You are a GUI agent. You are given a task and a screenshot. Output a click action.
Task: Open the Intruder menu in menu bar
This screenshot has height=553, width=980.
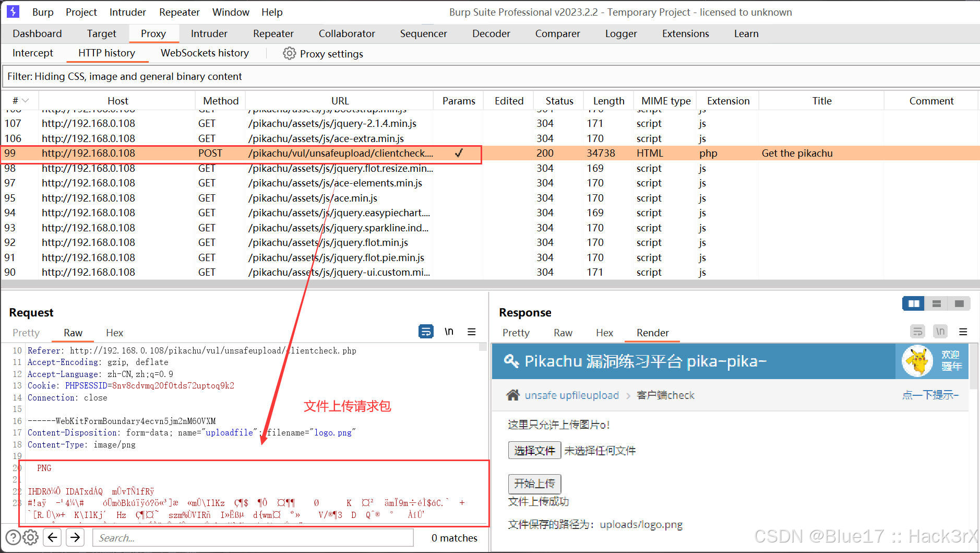tap(128, 12)
